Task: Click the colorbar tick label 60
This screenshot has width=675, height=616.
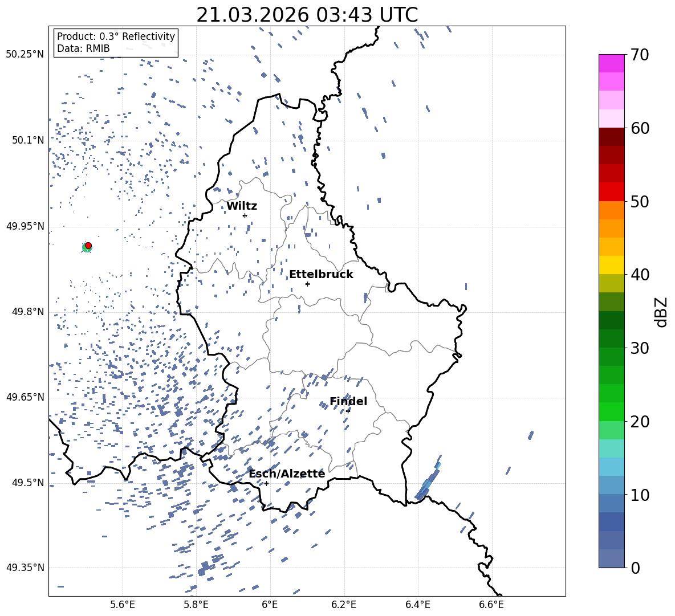Action: (640, 128)
